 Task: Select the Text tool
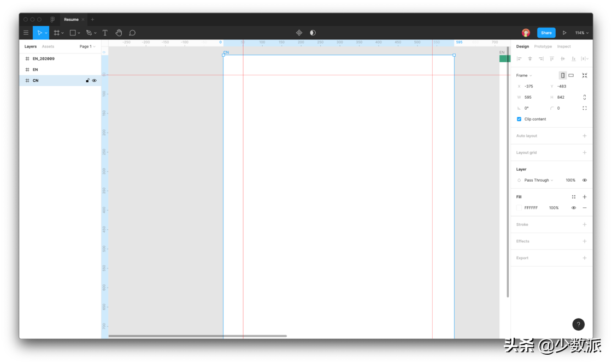pyautogui.click(x=105, y=33)
